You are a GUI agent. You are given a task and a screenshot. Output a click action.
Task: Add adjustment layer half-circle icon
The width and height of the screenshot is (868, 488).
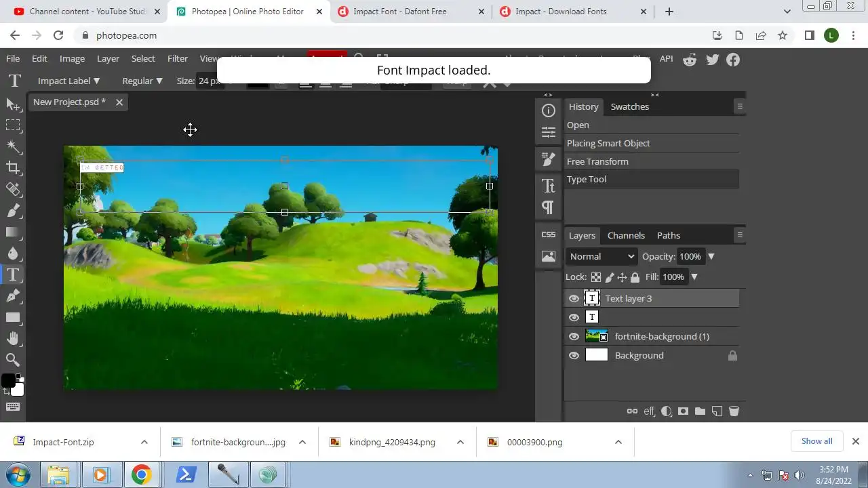pyautogui.click(x=667, y=411)
